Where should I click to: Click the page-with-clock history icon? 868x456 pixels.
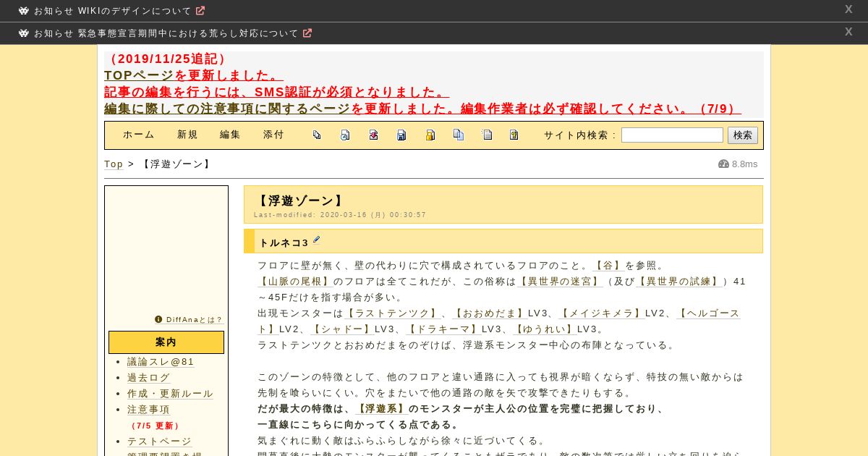345,135
